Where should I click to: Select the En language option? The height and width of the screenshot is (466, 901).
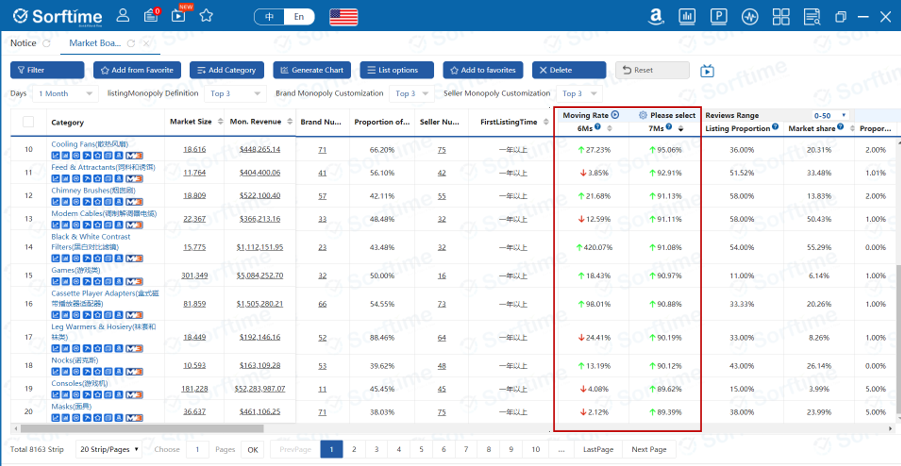click(x=299, y=17)
